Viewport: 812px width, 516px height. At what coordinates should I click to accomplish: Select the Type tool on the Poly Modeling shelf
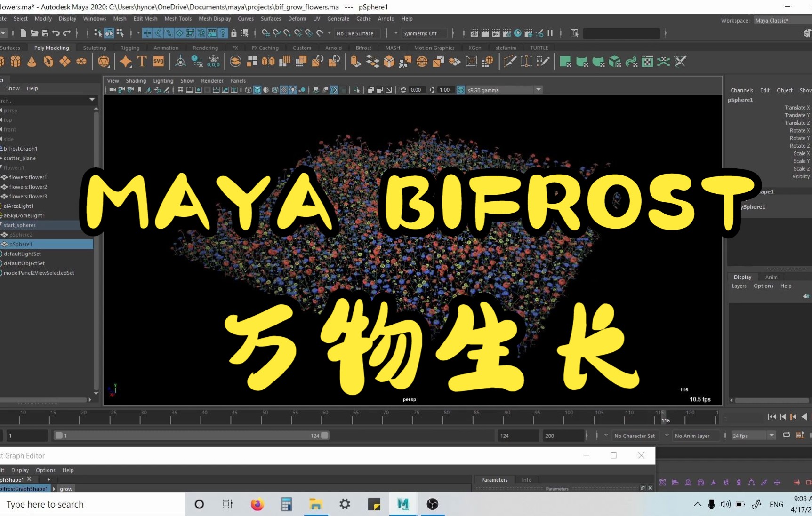(141, 61)
